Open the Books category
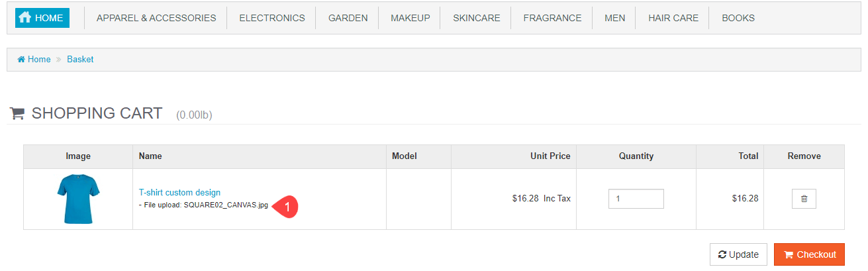This screenshot has width=868, height=271. 738,18
